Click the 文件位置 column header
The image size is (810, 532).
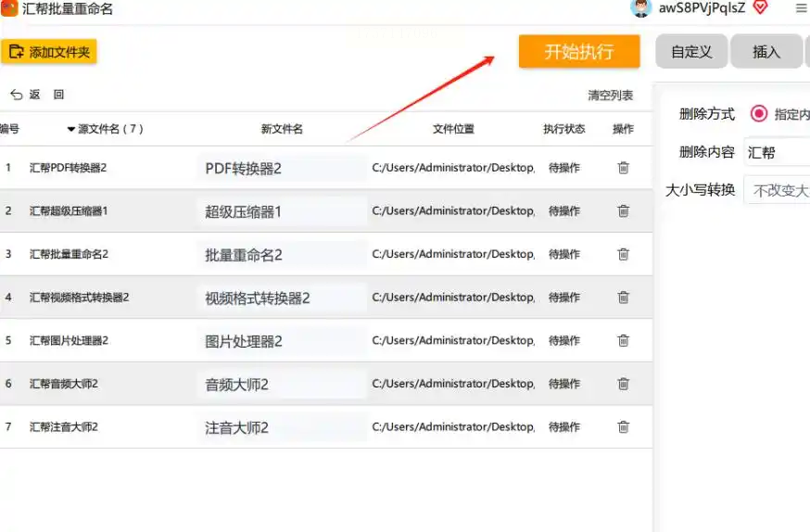(453, 129)
